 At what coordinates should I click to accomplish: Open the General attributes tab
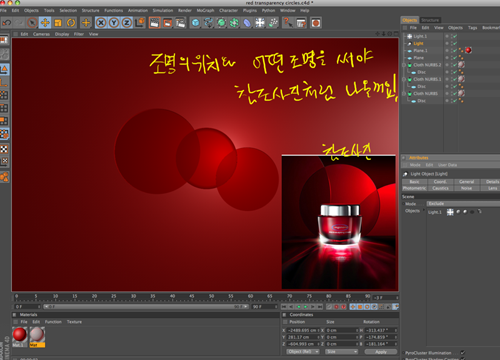(466, 182)
